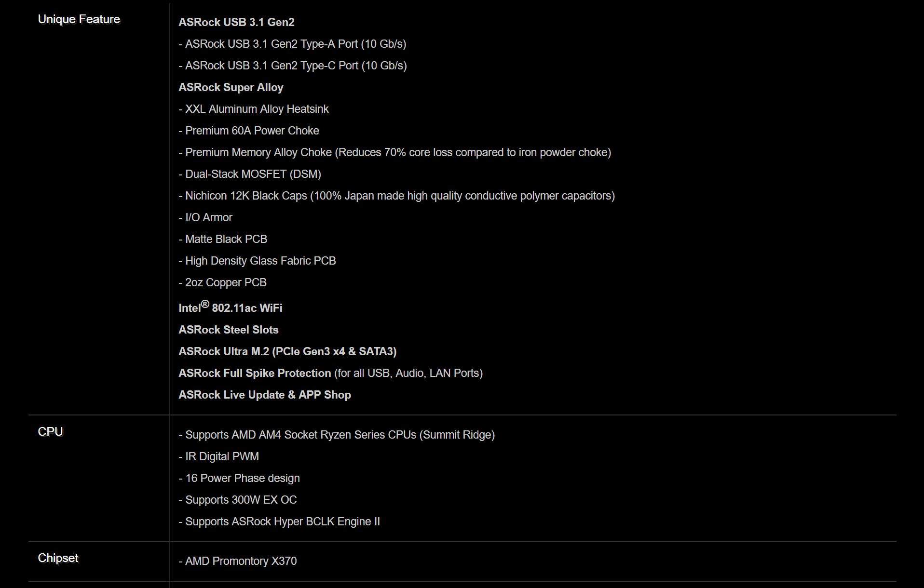Click the Intel 802.11ac WiFi heading

click(x=231, y=307)
